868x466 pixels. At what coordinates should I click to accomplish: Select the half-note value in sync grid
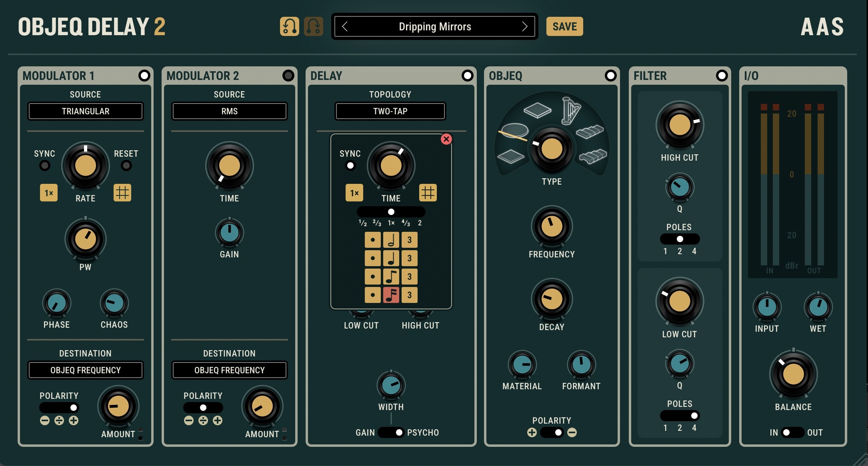(391, 240)
